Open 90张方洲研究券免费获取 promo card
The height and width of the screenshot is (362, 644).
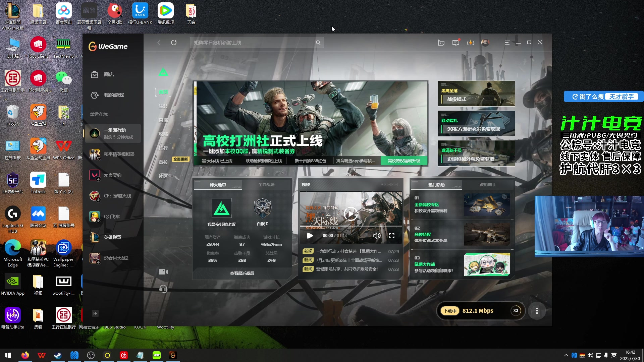pyautogui.click(x=476, y=123)
